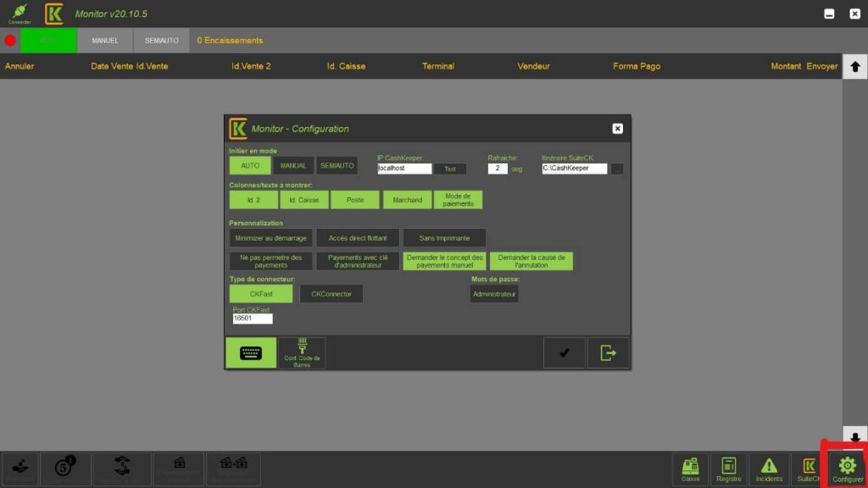This screenshot has width=868, height=488.
Task: Open the SuiteCK icon in bottom bar
Action: tap(809, 469)
